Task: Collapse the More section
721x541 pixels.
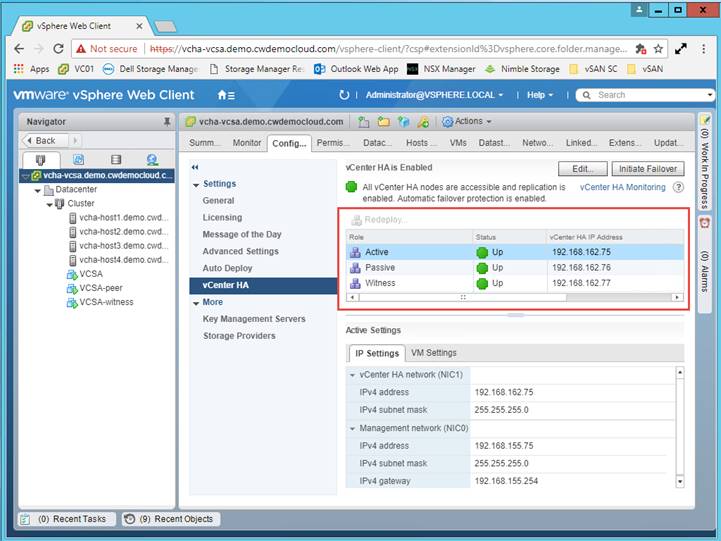Action: 196,303
